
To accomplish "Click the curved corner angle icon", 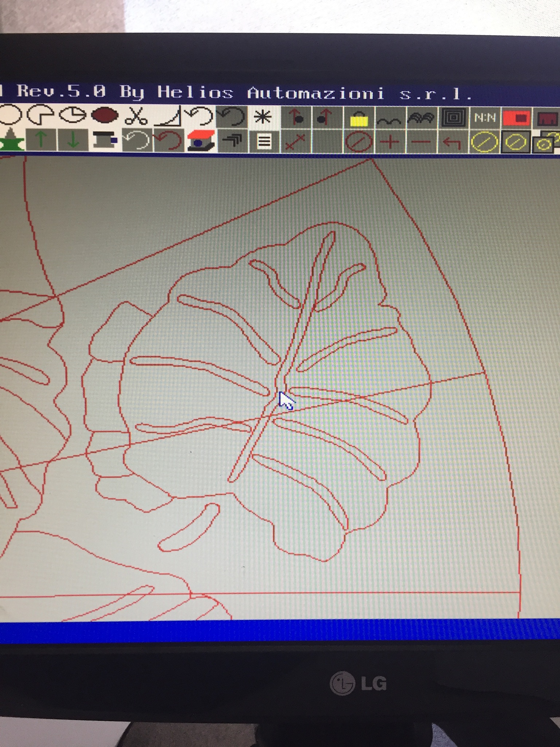I will tap(168, 117).
